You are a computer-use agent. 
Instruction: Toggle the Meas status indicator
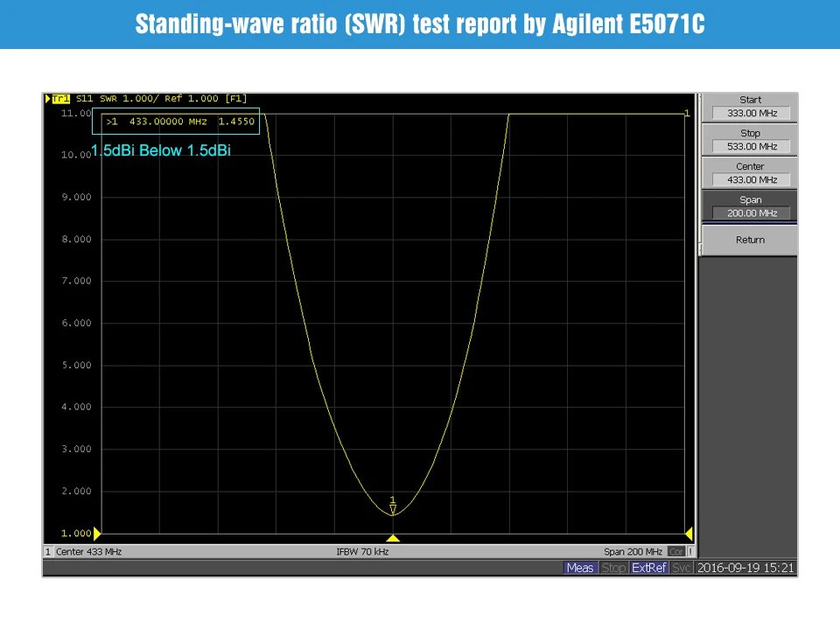580,568
